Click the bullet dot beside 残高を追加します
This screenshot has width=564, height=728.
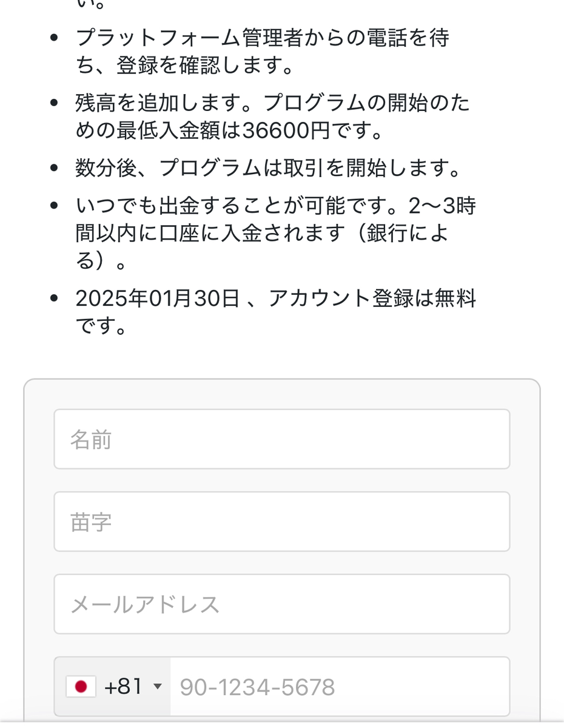55,103
